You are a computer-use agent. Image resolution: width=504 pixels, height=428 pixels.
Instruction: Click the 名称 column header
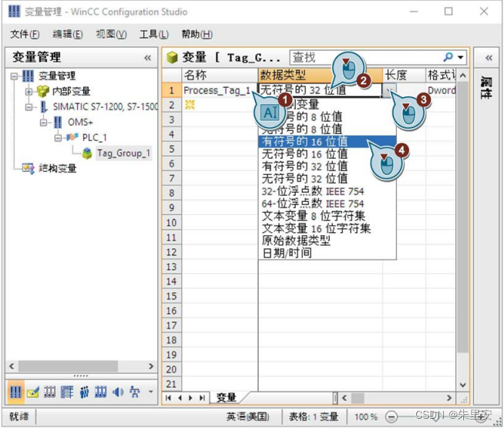click(220, 76)
